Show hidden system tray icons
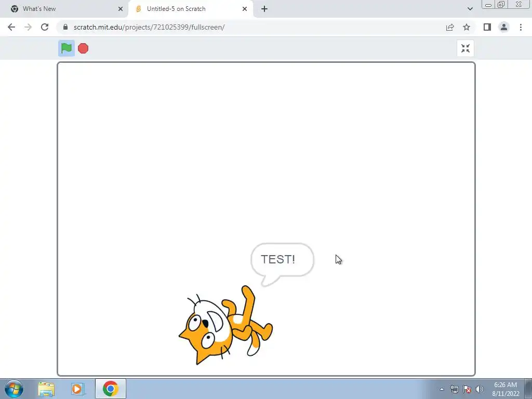532x399 pixels. tap(442, 390)
